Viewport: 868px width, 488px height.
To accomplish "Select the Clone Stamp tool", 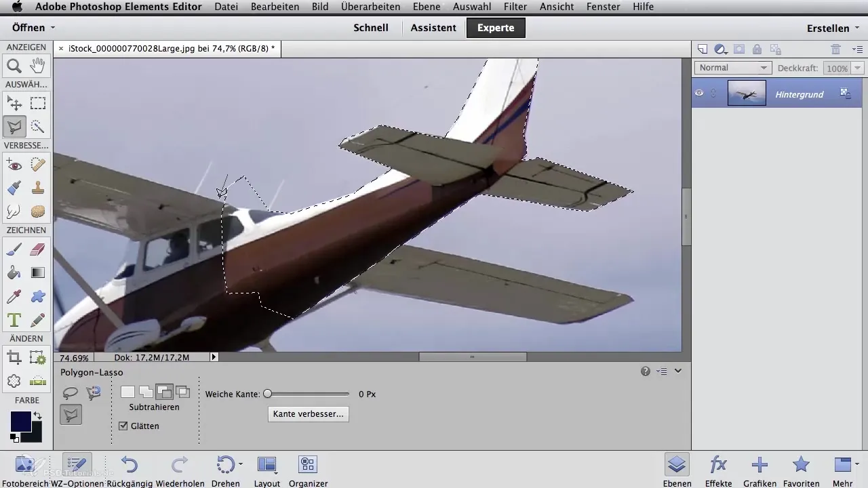I will click(x=38, y=188).
